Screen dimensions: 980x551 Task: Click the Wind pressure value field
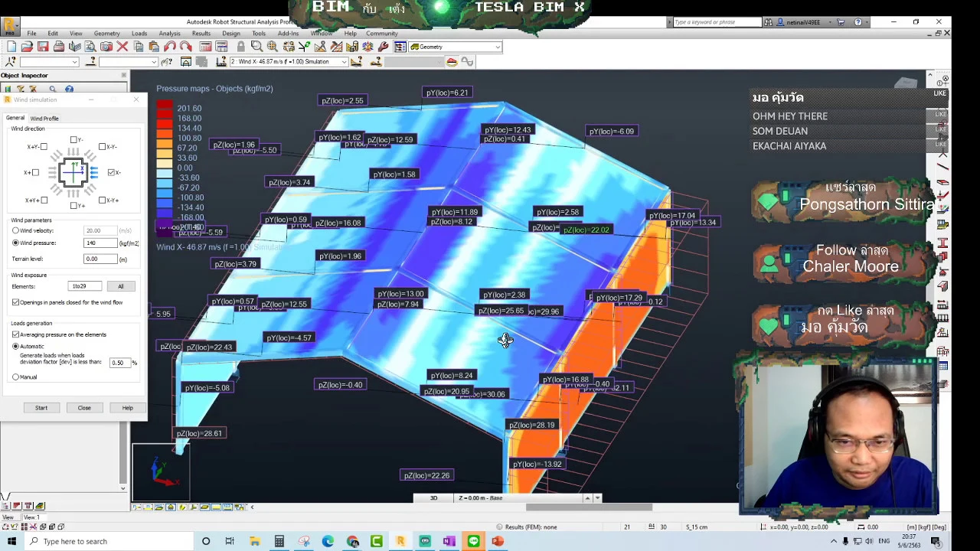[100, 243]
